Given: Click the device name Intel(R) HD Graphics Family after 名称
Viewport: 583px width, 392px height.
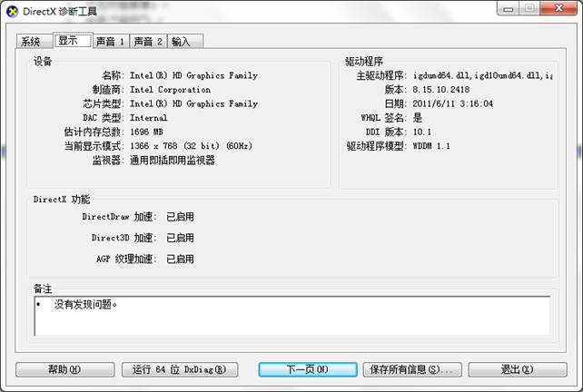Looking at the screenshot, I should coord(193,75).
